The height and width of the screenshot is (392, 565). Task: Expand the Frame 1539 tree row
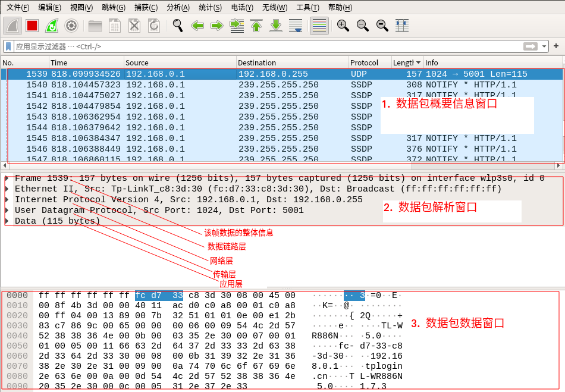7,178
